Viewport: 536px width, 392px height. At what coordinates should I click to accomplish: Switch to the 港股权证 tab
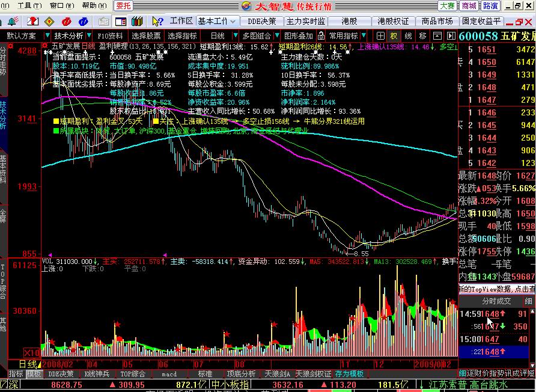[393, 21]
